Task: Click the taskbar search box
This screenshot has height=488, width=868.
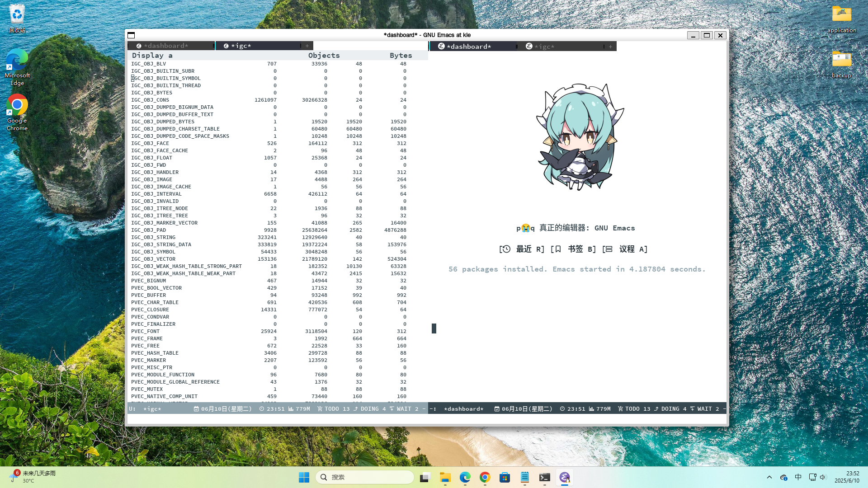Action: pos(364,477)
